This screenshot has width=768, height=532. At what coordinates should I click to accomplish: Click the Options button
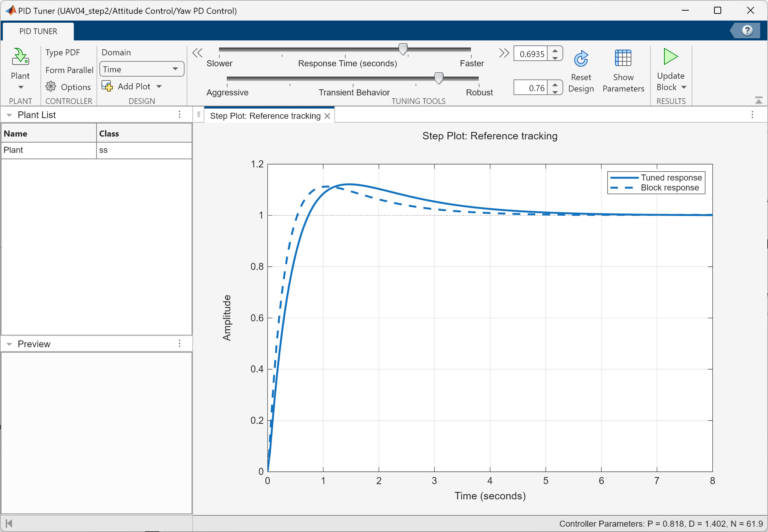click(68, 87)
